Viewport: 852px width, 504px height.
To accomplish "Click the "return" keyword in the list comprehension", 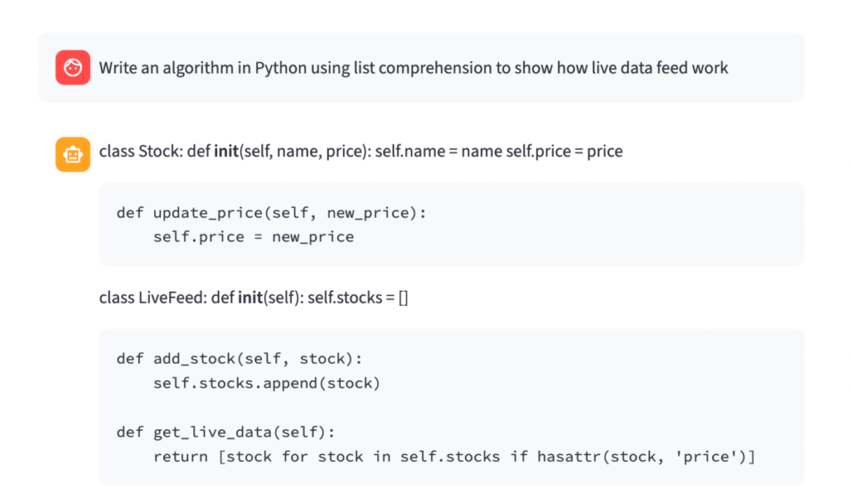I will point(181,457).
